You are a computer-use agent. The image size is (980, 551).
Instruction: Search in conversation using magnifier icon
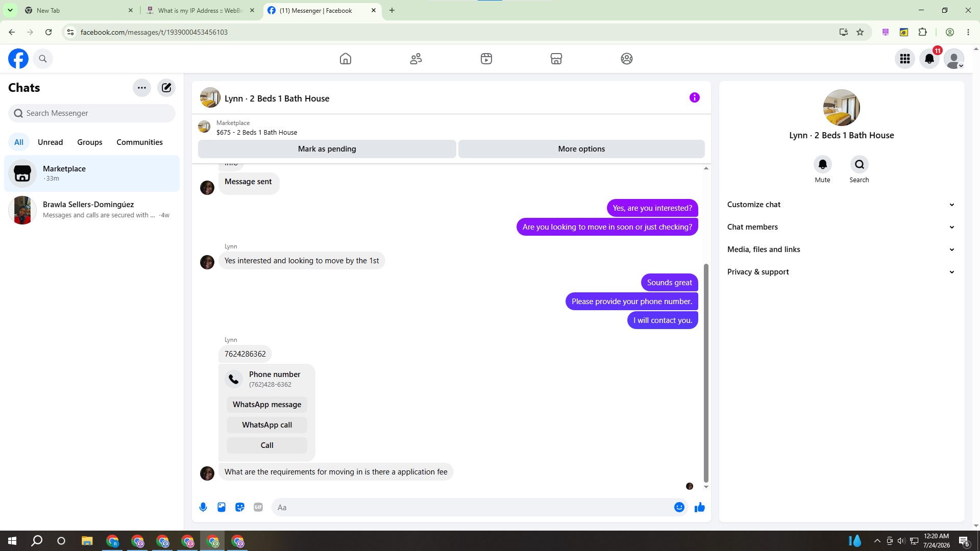860,164
